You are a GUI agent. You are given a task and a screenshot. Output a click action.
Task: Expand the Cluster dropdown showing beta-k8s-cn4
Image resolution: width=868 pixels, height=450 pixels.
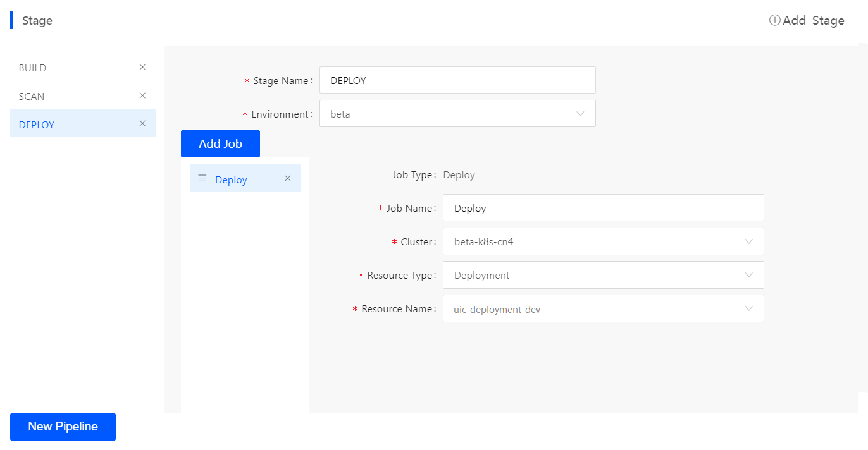[x=595, y=241]
